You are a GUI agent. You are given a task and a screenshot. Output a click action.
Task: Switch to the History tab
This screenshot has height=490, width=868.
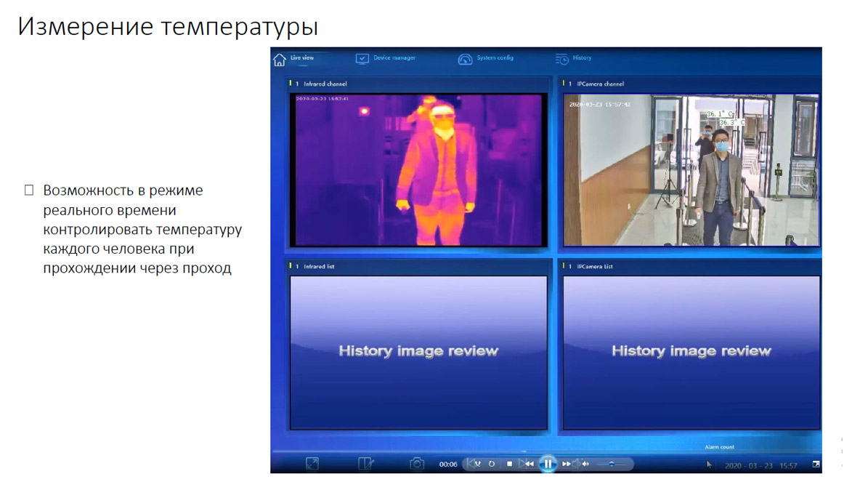[581, 58]
